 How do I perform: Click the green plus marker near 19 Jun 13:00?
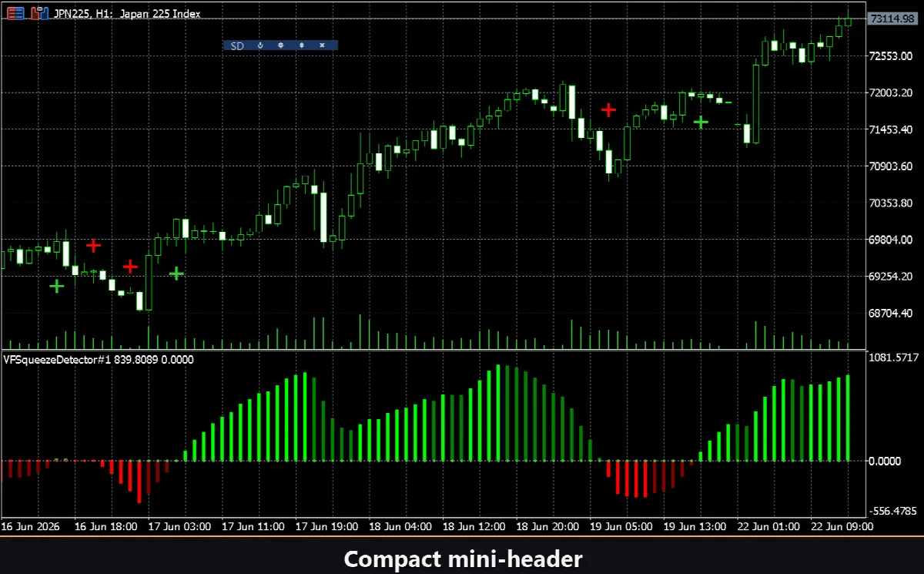coord(701,121)
